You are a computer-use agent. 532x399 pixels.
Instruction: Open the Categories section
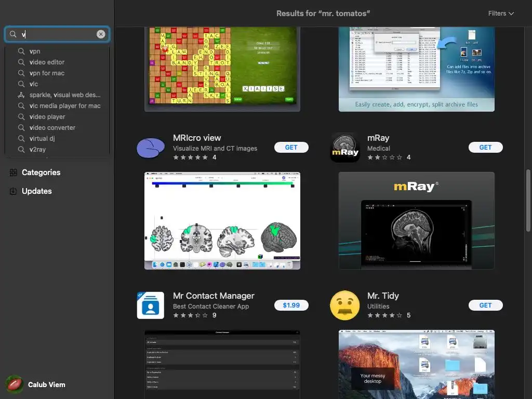coord(41,172)
